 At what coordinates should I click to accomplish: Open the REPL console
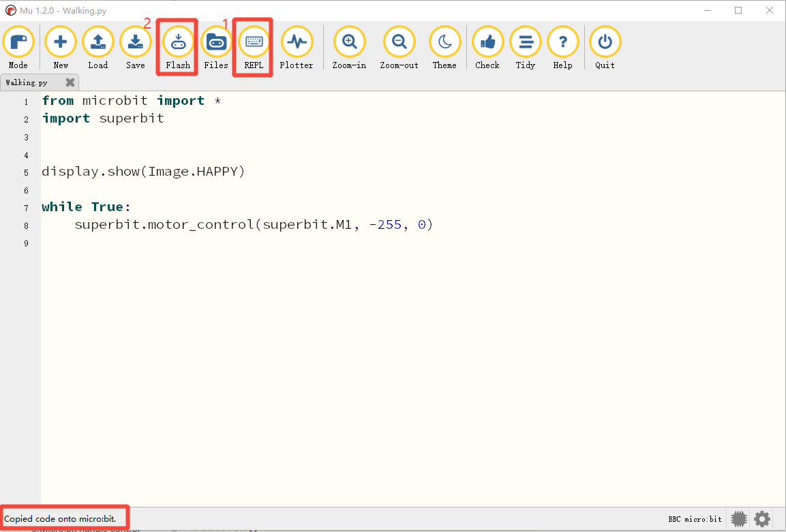click(254, 48)
